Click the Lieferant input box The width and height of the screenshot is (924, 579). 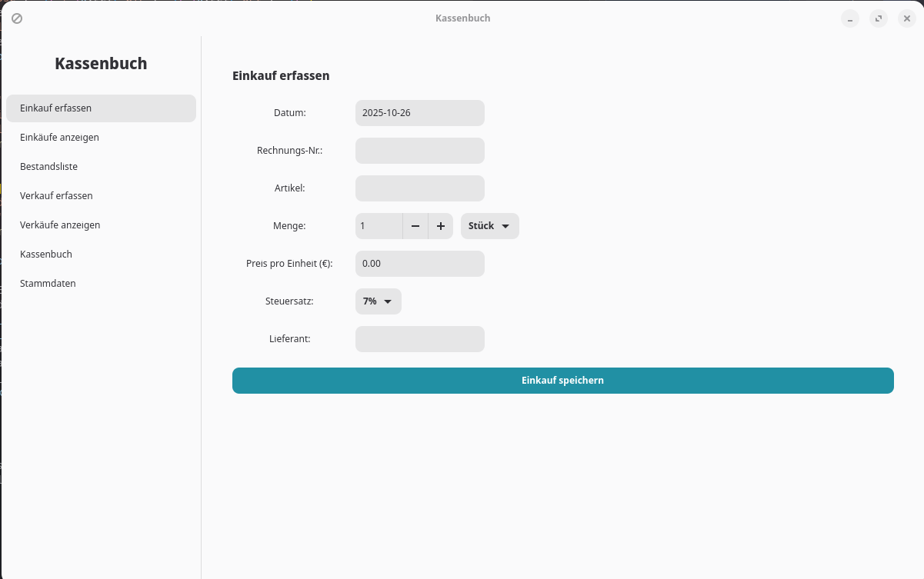pos(419,339)
